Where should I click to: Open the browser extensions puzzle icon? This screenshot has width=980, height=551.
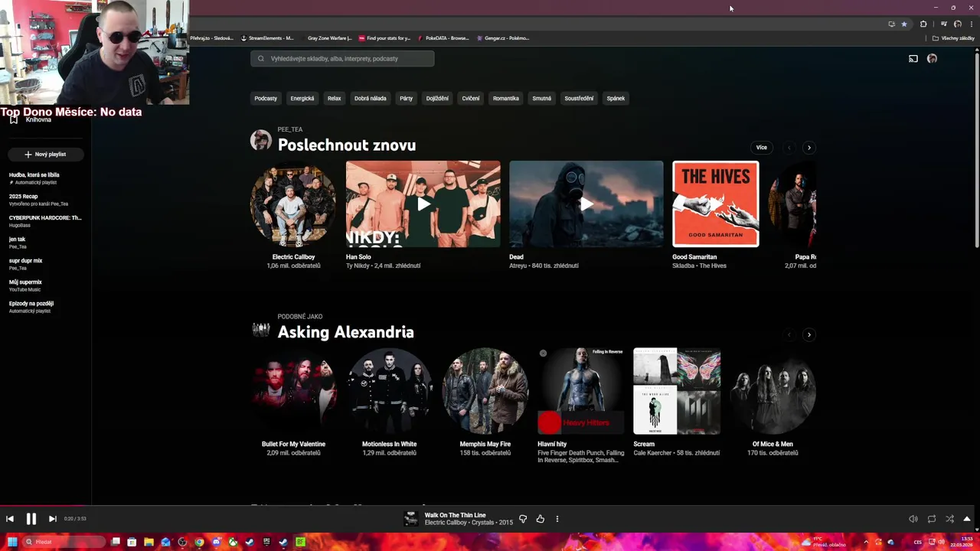click(x=923, y=24)
